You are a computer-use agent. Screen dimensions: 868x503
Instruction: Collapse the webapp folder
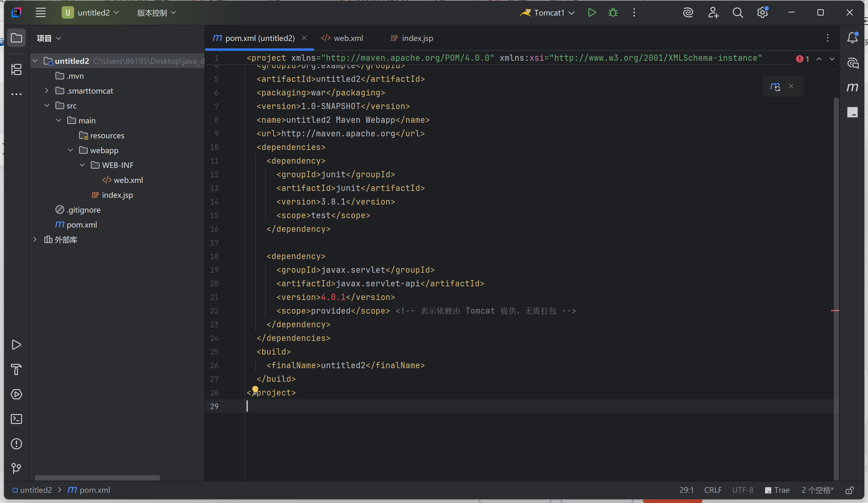tap(70, 150)
